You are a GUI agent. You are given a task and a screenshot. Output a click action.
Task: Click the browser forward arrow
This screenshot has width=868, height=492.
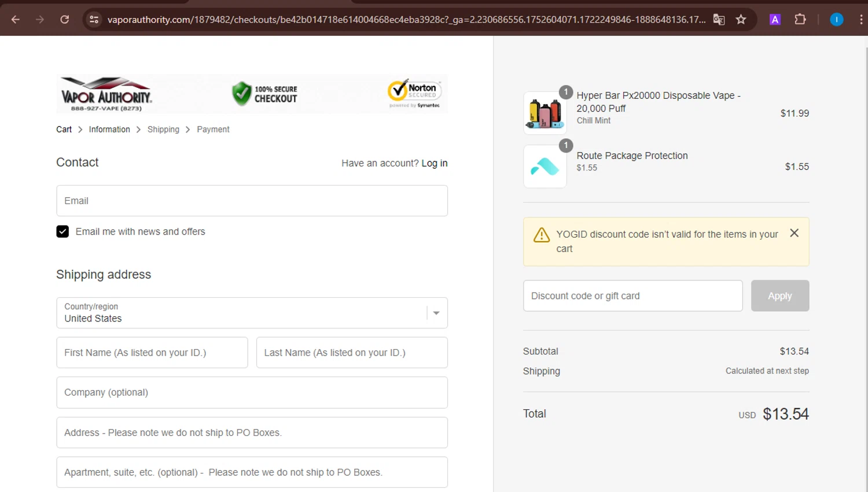(x=40, y=20)
